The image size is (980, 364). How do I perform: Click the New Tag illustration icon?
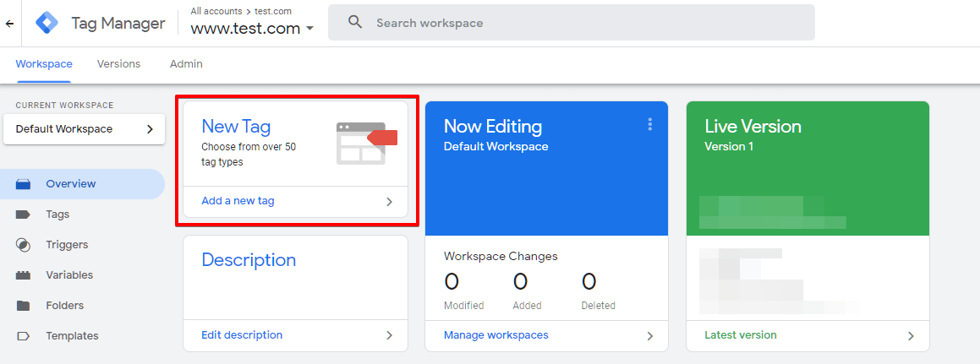point(367,143)
